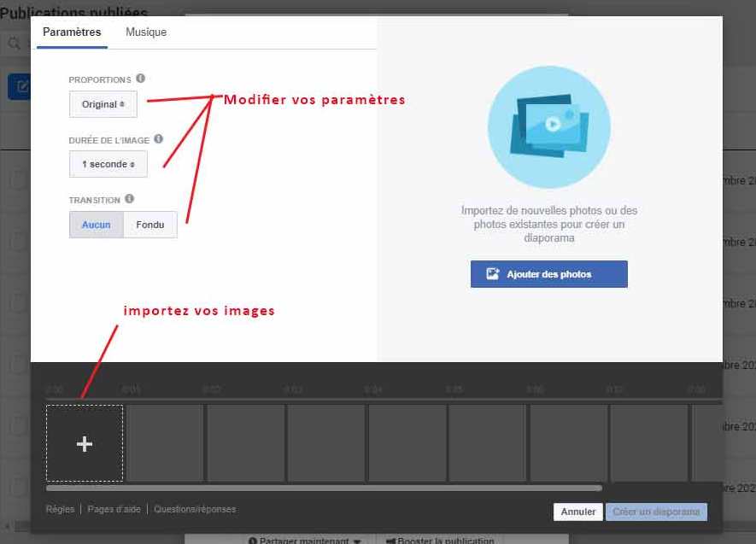This screenshot has height=544, width=756.
Task: Open the Pages d'aide link
Action: [114, 510]
